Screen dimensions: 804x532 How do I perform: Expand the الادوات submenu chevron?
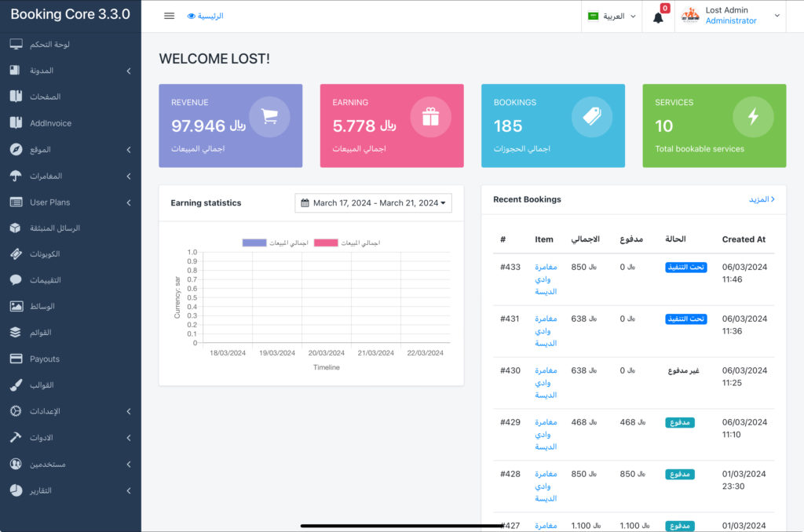[129, 438]
